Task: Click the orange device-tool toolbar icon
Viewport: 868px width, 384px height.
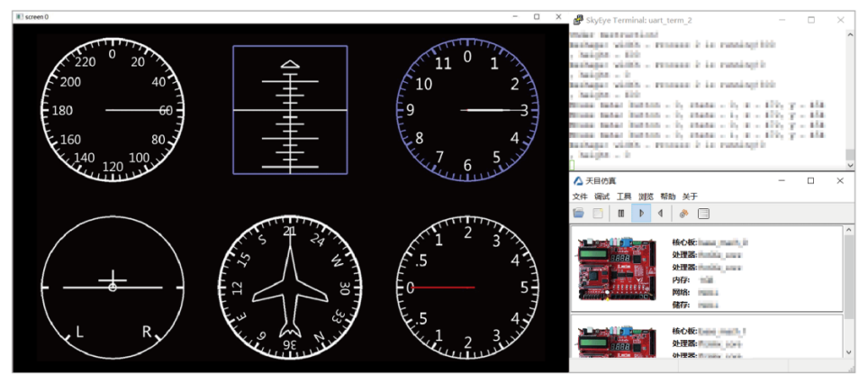Action: point(684,214)
